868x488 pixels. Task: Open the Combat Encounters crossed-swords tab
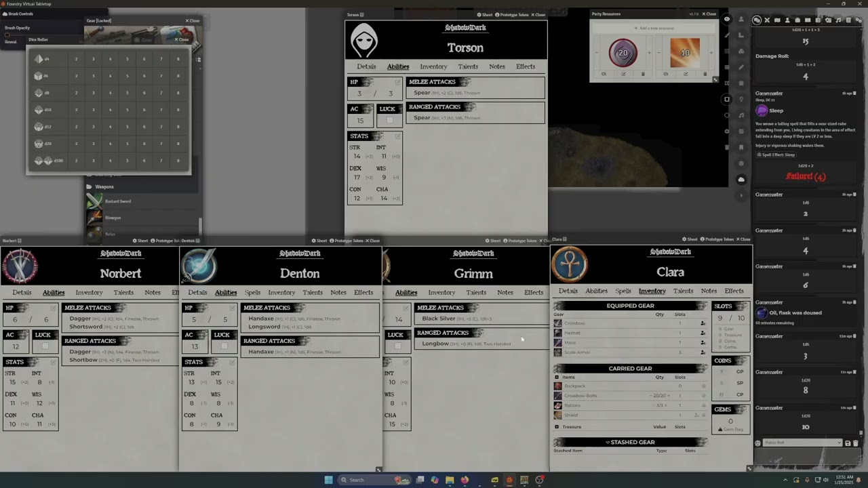(x=767, y=20)
